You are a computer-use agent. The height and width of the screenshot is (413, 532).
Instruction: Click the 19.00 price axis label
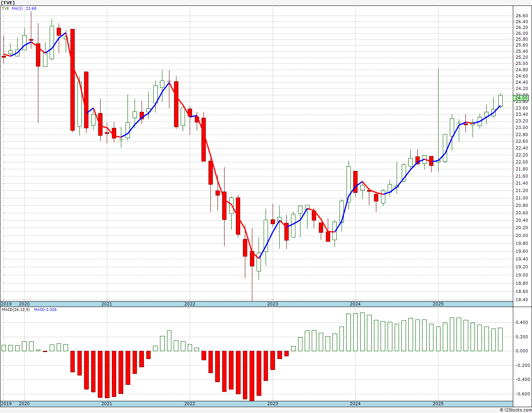(x=522, y=275)
